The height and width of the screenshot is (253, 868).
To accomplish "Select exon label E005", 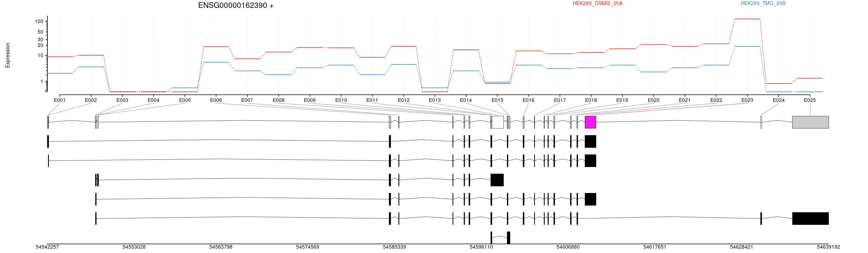I will coord(185,100).
